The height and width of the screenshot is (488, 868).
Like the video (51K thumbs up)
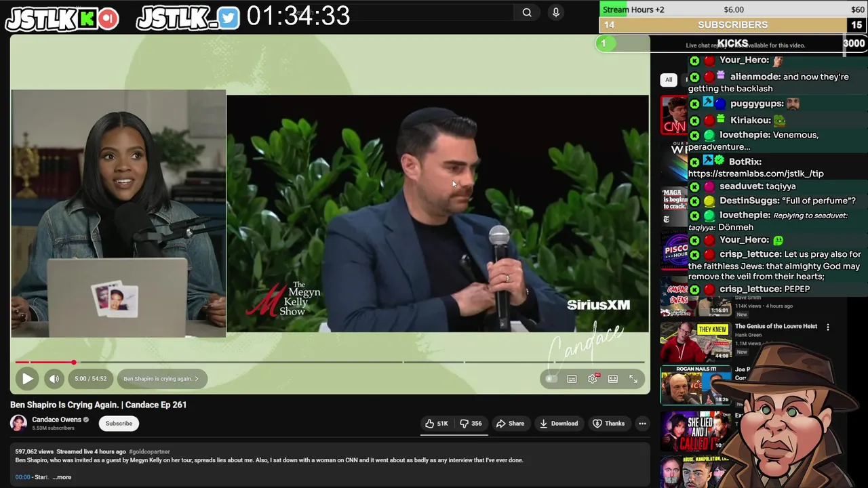tap(437, 424)
